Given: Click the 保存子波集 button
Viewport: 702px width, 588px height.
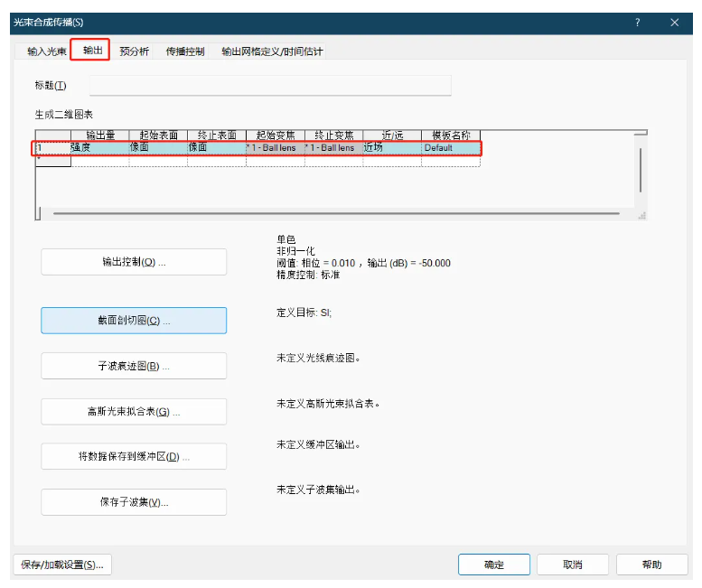Looking at the screenshot, I should tap(134, 502).
